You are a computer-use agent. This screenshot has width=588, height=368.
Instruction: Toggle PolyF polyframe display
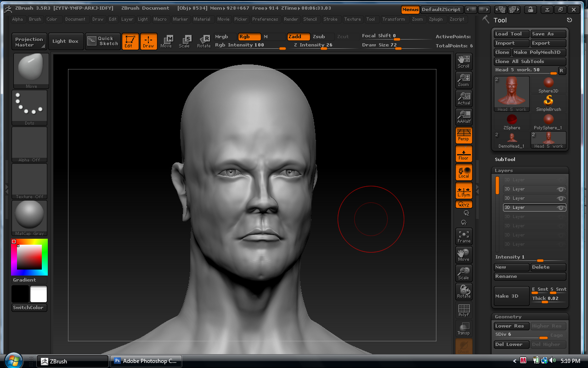tap(464, 310)
